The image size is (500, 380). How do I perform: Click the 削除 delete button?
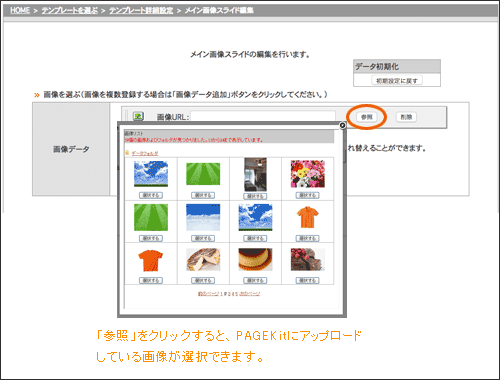(x=406, y=117)
